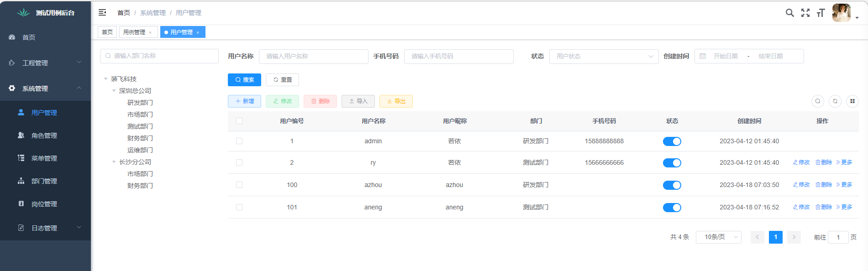Open 角色管理 in the sidebar menu

[44, 135]
